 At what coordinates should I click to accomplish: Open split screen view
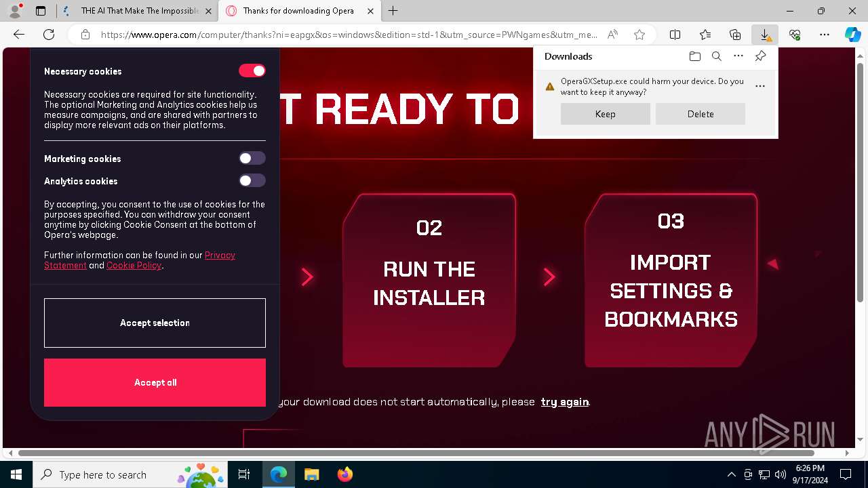pyautogui.click(x=675, y=35)
